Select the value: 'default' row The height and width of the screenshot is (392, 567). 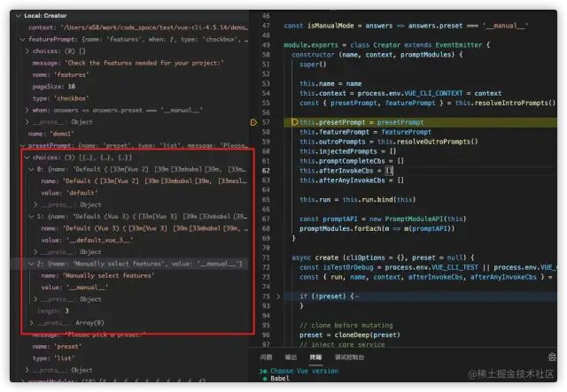(x=69, y=193)
